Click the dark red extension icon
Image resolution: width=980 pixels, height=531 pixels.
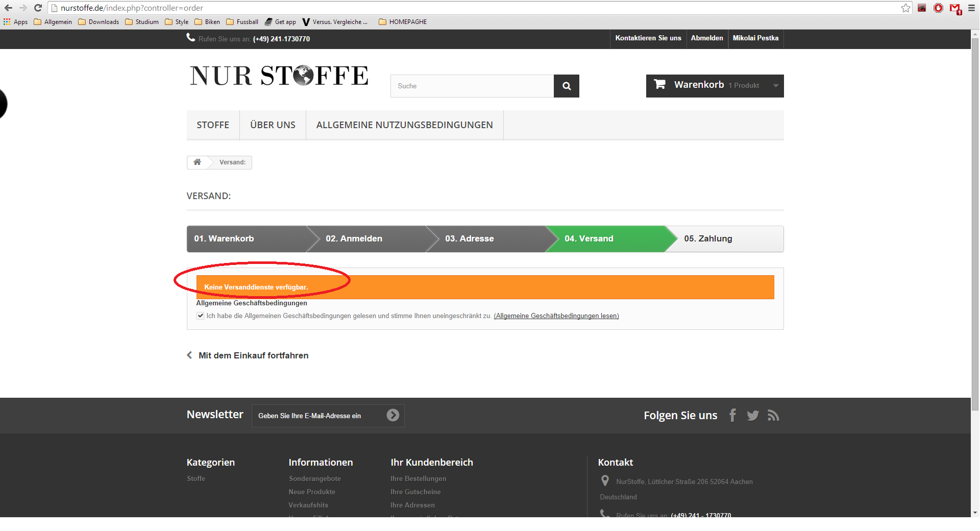[x=922, y=8]
